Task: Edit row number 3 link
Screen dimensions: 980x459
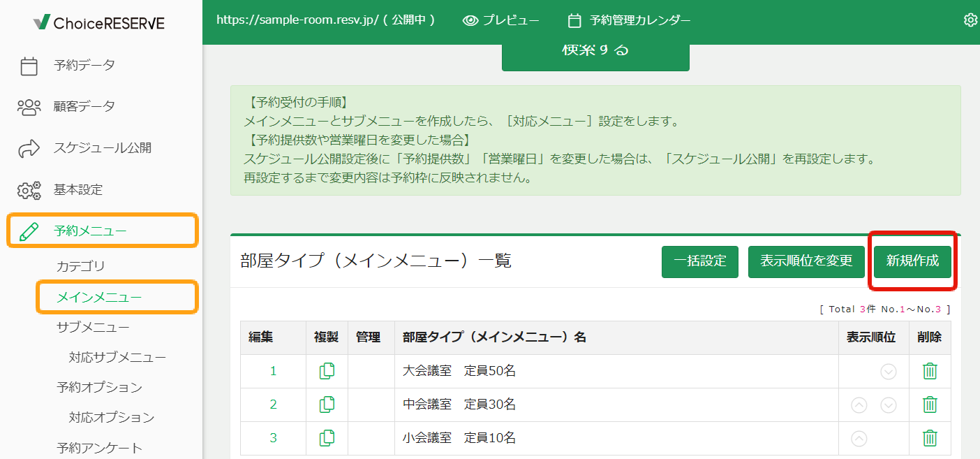Action: tap(274, 439)
